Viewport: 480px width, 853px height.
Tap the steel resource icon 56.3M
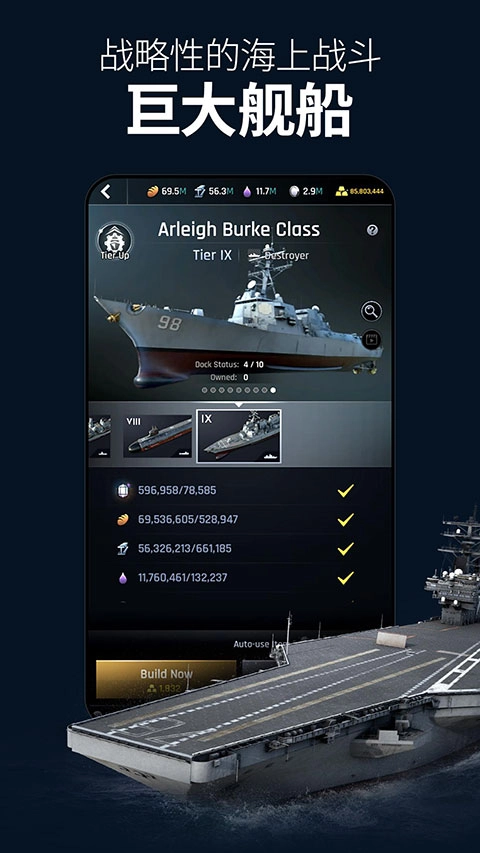click(x=200, y=191)
